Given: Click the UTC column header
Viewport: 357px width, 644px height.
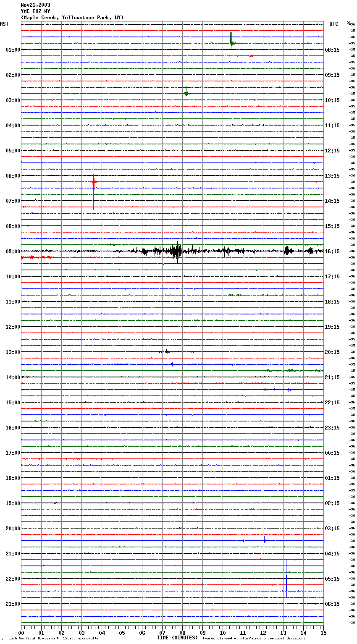Looking at the screenshot, I should click(334, 24).
